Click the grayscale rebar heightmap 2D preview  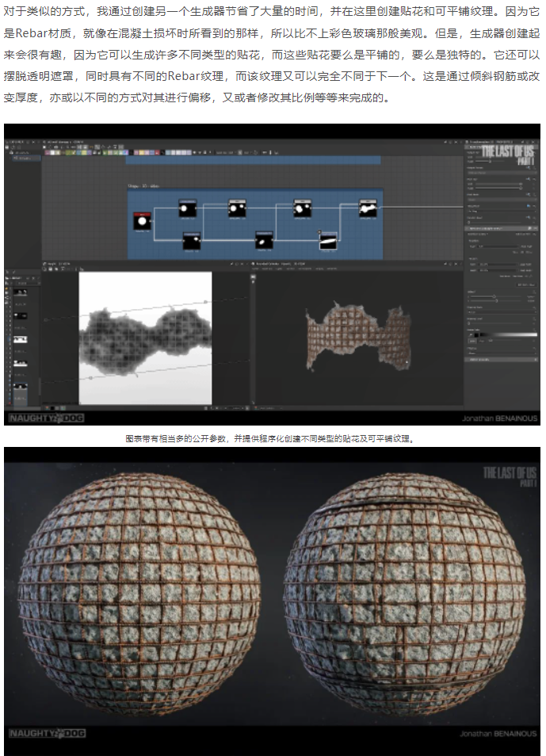click(x=145, y=338)
